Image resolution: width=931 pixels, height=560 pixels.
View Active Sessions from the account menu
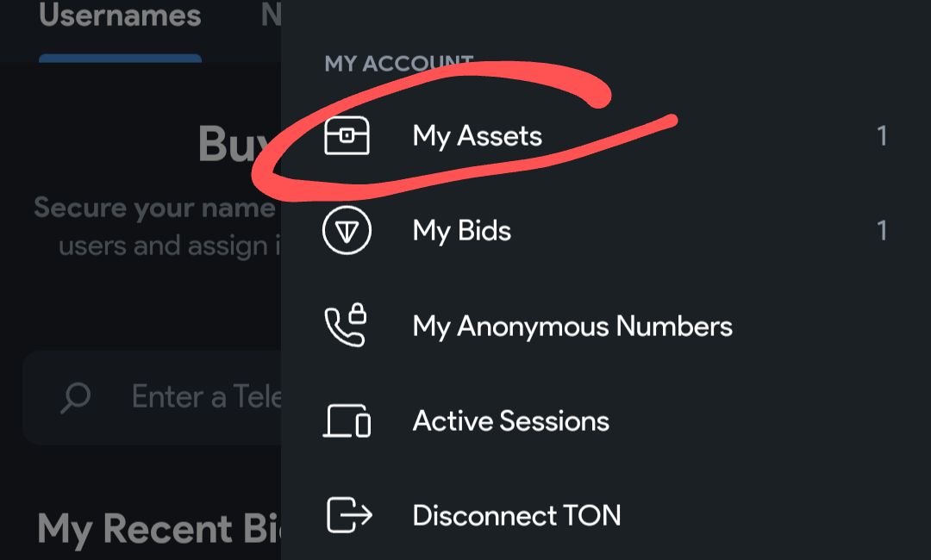point(511,421)
